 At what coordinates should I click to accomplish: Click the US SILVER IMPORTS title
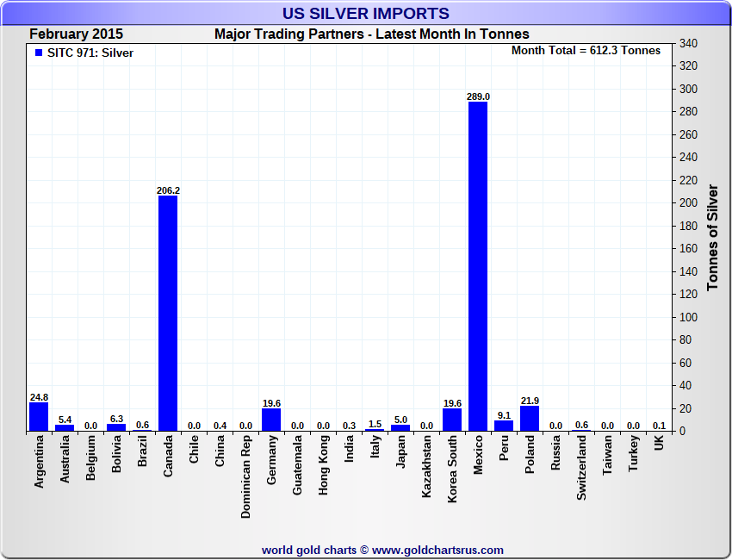tap(366, 14)
